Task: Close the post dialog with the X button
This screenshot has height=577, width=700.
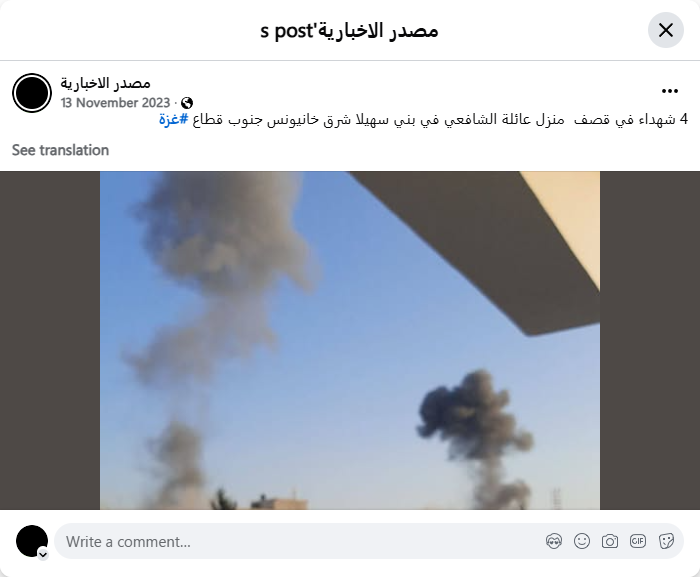Action: (666, 30)
